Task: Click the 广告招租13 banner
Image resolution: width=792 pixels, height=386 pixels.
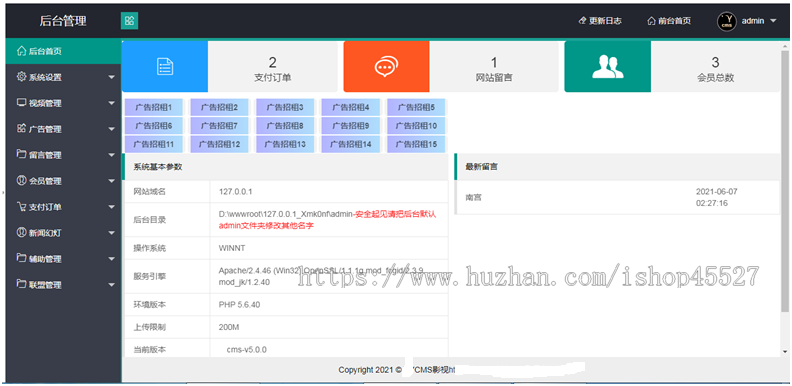Action: click(285, 144)
